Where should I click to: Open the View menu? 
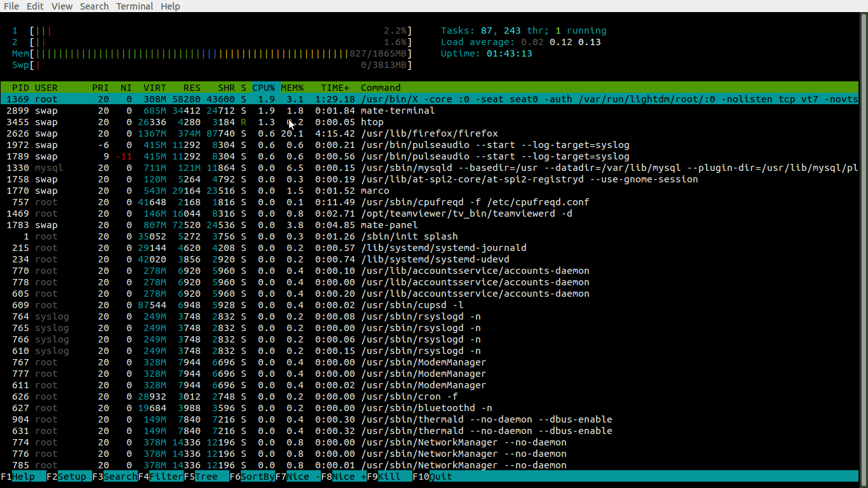[x=62, y=6]
